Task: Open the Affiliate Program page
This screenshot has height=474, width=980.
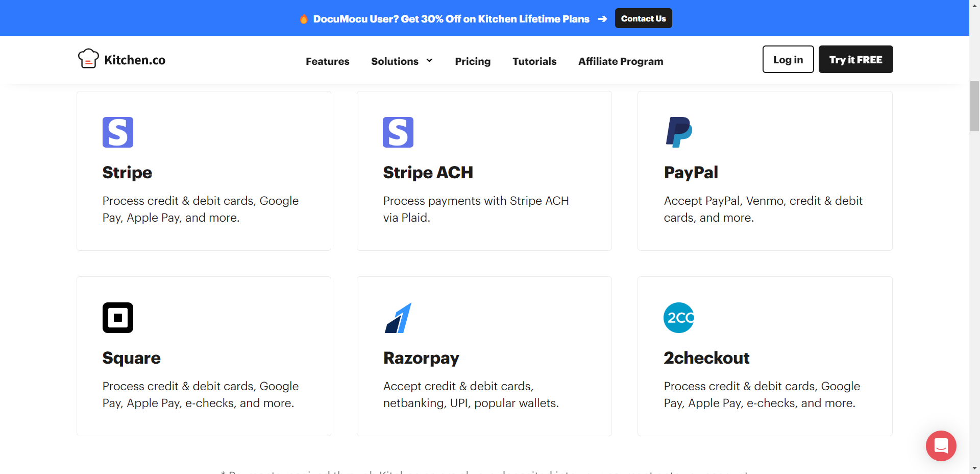Action: tap(621, 61)
